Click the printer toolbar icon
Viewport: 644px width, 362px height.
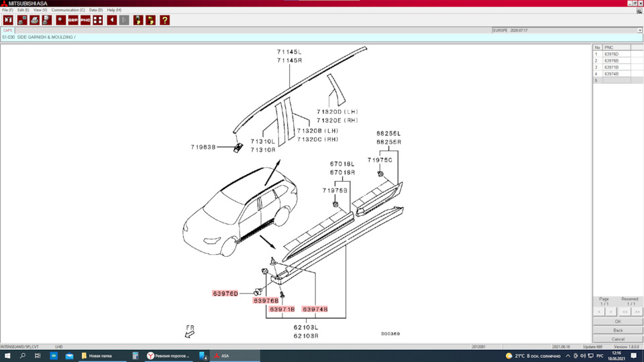click(x=34, y=20)
